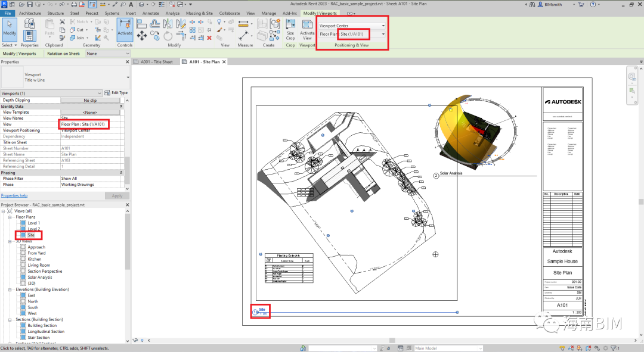The image size is (644, 352).
Task: Toggle Select Pinned Elements icon in status bar
Action: [x=580, y=348]
